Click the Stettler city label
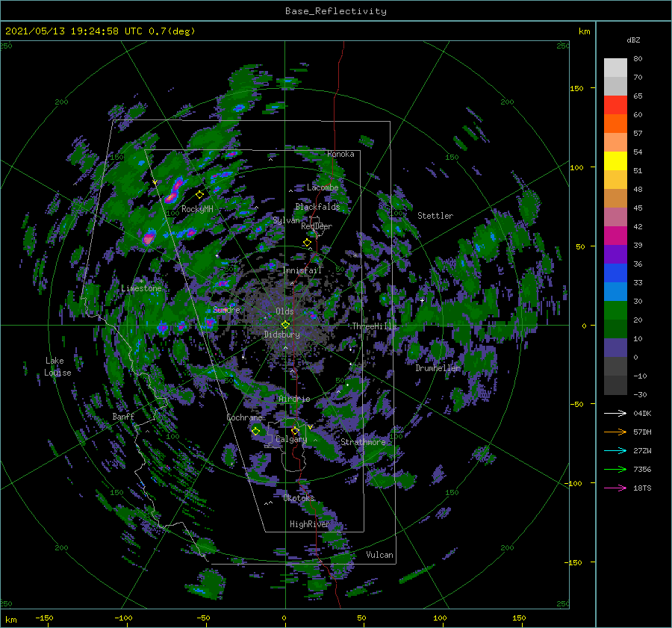The width and height of the screenshot is (672, 628). 435,216
